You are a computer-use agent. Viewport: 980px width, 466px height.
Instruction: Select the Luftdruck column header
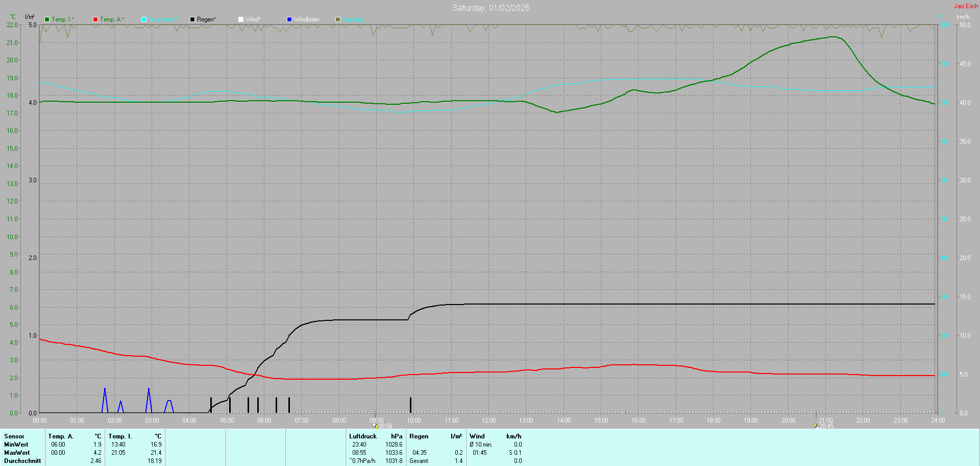(x=363, y=436)
